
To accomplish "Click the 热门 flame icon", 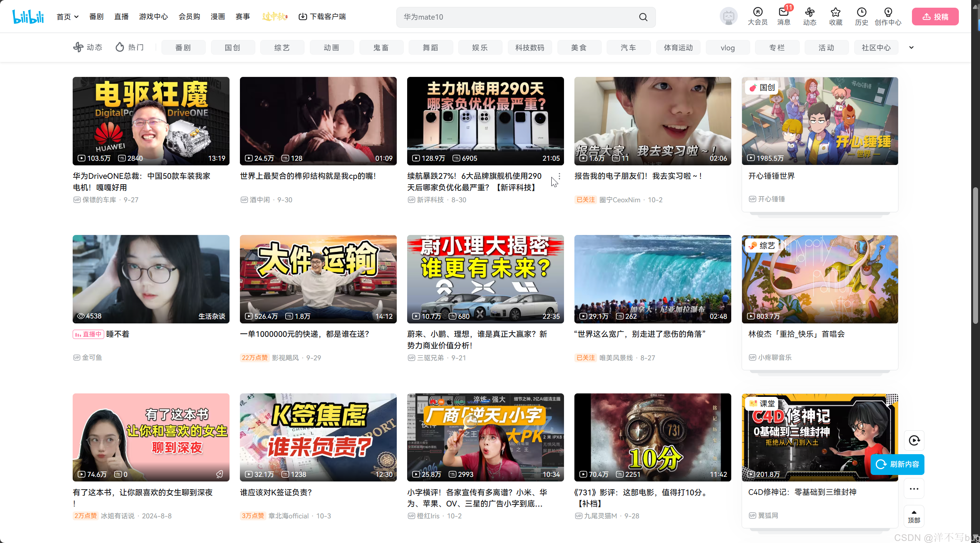I will (120, 47).
